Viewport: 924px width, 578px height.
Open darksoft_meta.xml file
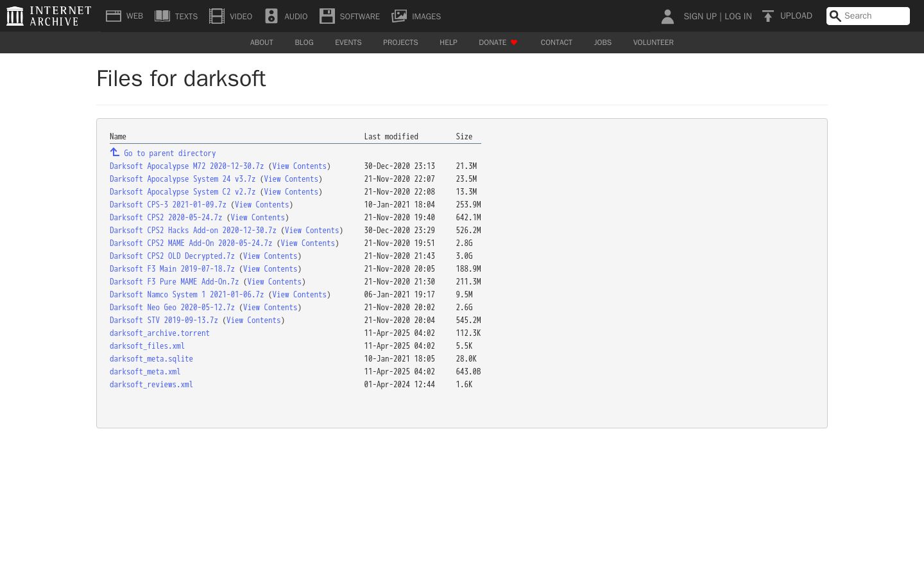pos(145,372)
